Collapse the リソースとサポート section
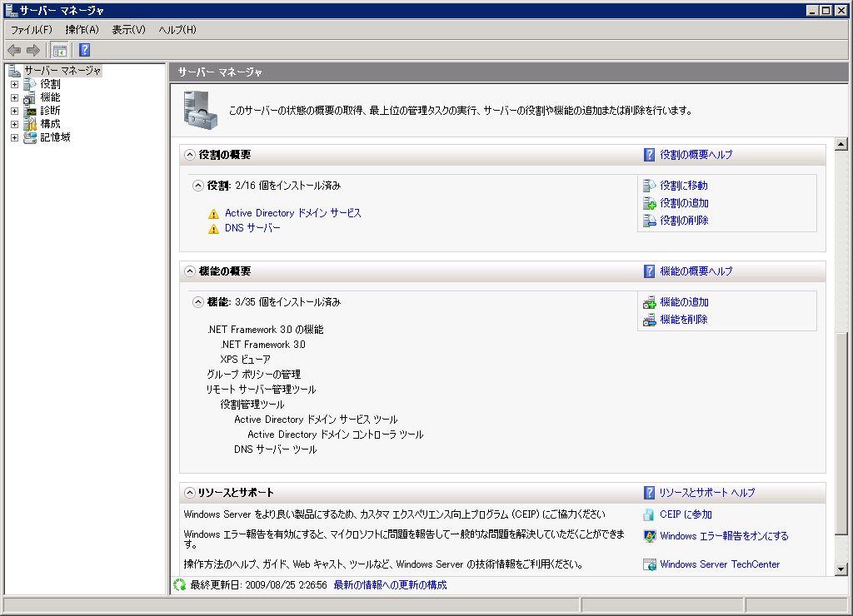The image size is (853, 616). 189,493
